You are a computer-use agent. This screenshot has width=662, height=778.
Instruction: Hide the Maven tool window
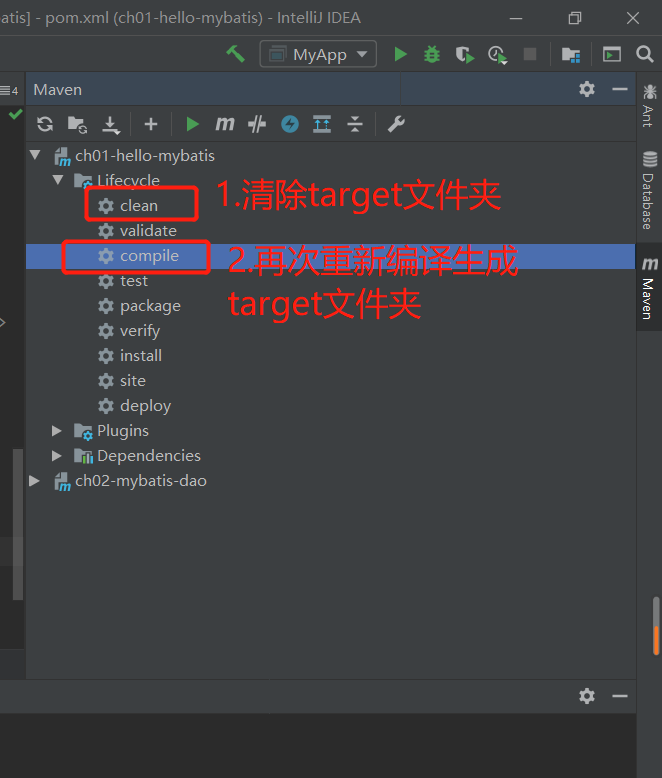[620, 89]
